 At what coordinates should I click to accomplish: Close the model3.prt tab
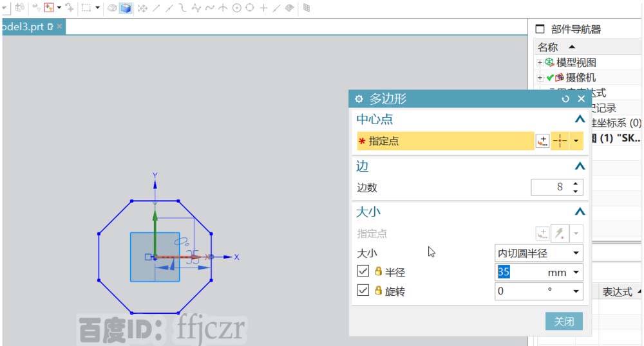pos(59,26)
